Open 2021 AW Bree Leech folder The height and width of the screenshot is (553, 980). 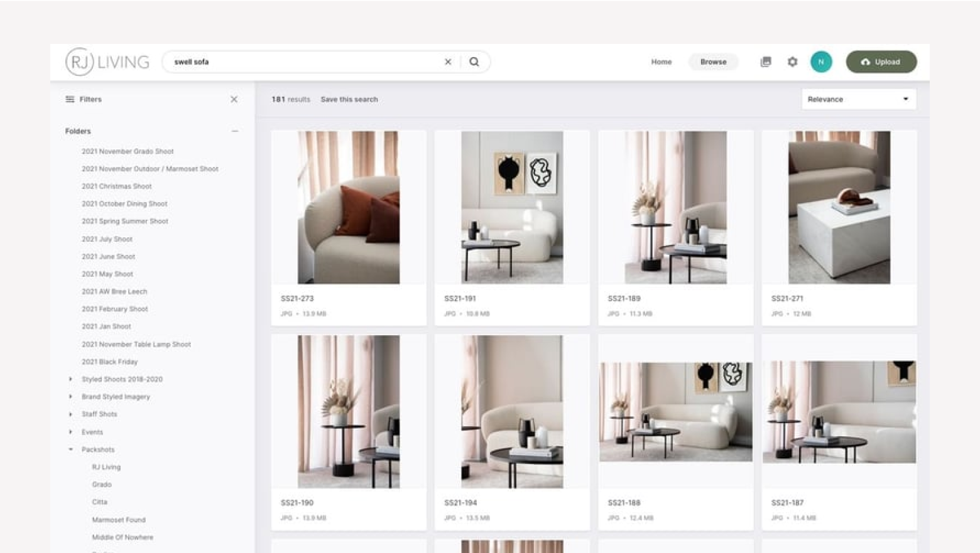(114, 292)
